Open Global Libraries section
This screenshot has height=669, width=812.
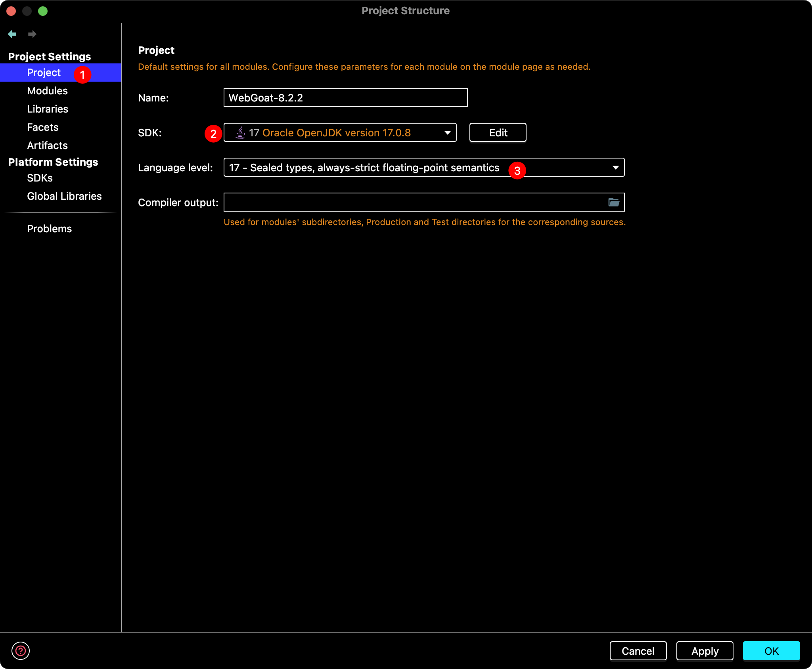pos(64,196)
